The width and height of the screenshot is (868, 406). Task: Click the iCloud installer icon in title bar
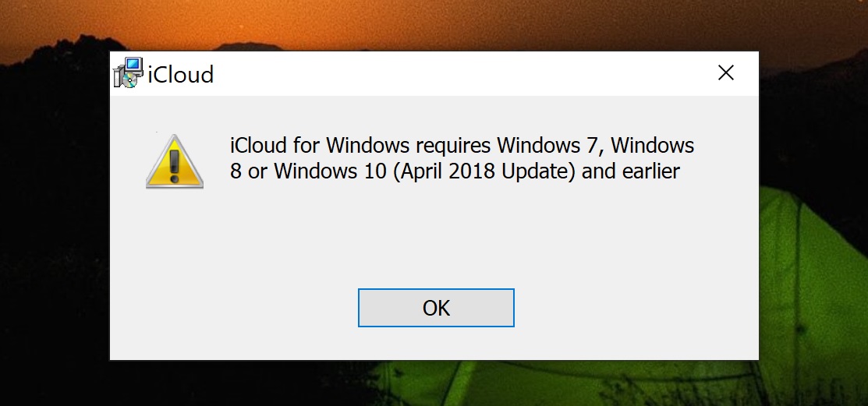coord(128,73)
